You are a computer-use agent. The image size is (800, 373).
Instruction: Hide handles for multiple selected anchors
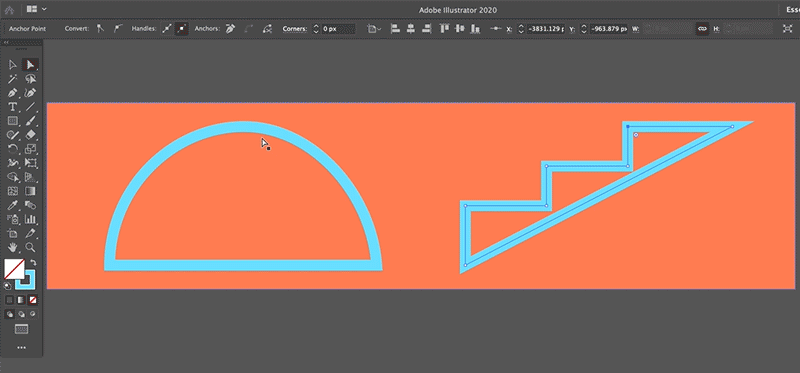[182, 29]
